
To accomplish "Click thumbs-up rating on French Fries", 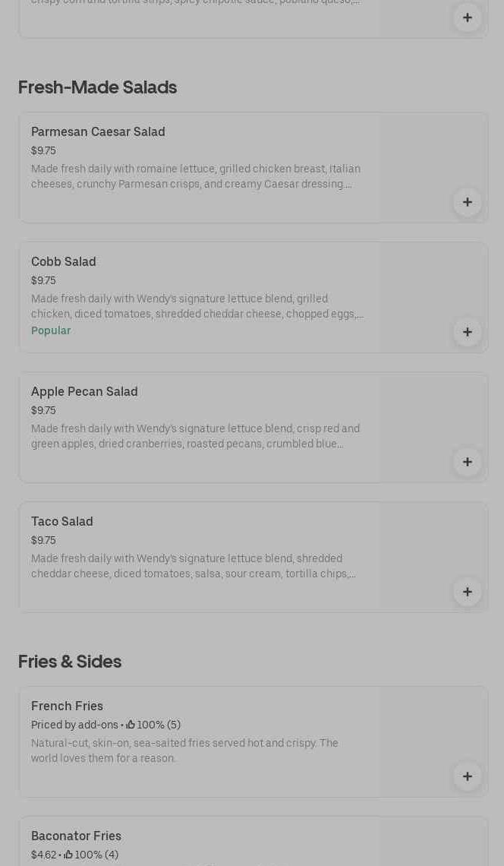I will [x=131, y=725].
